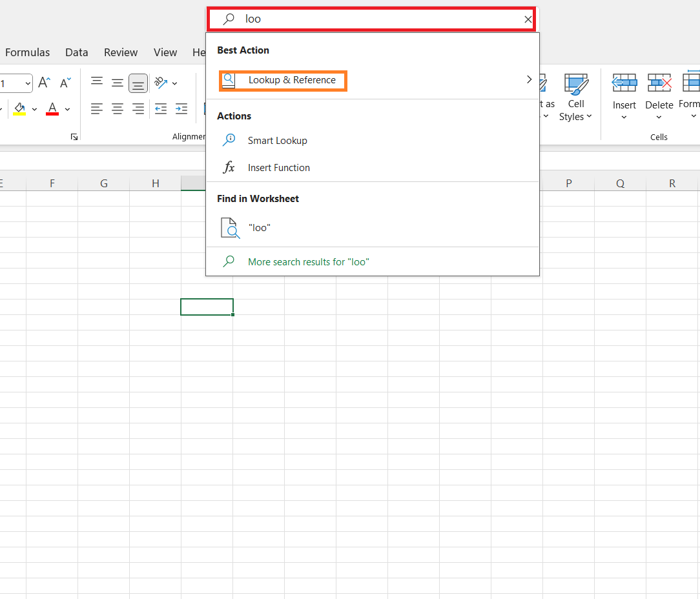Select column G header
Image resolution: width=700 pixels, height=599 pixels.
(x=103, y=183)
